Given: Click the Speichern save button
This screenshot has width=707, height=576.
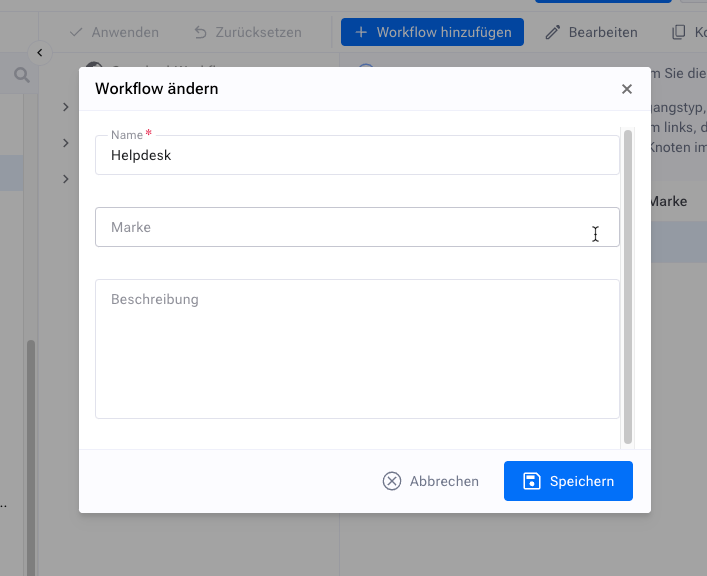Looking at the screenshot, I should 568,481.
